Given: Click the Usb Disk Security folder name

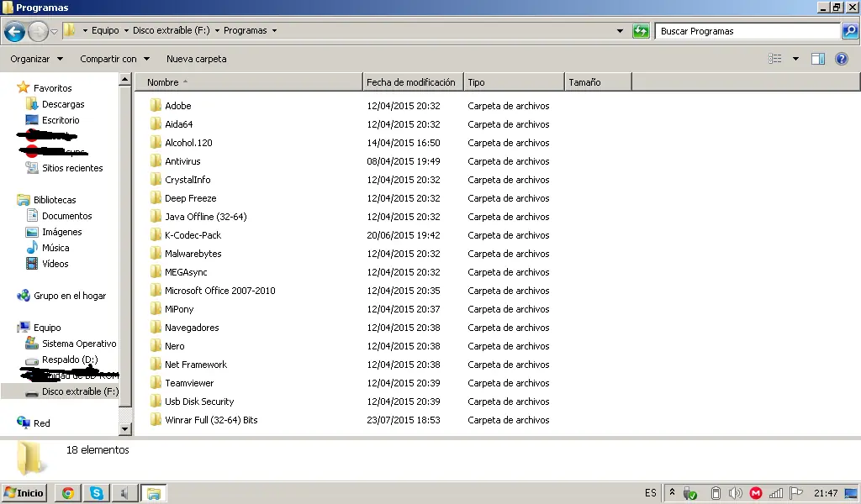Looking at the screenshot, I should (199, 402).
